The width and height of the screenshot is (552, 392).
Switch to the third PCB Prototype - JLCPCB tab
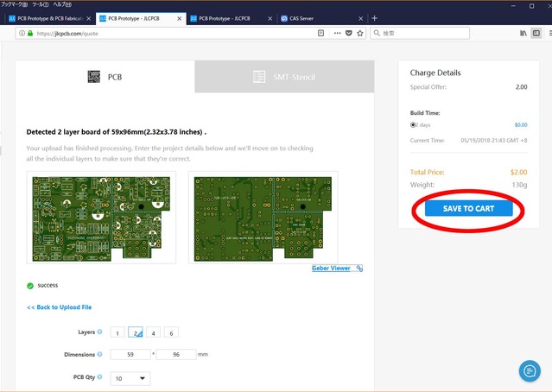click(225, 18)
